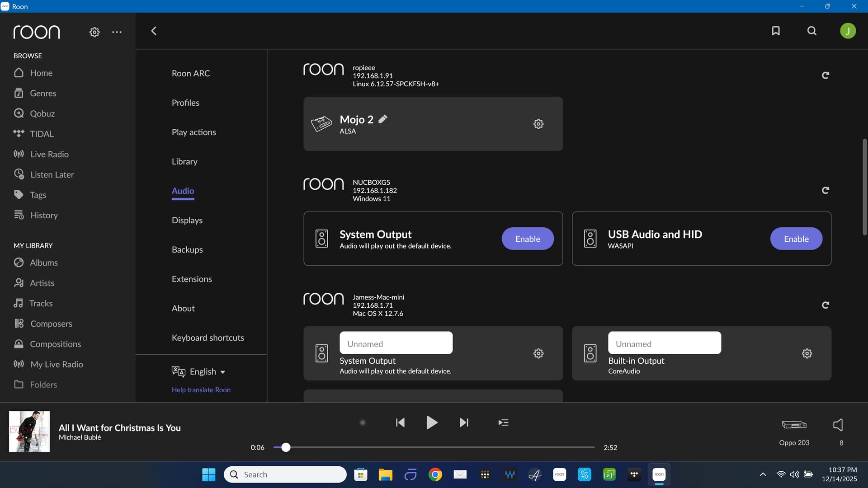
Task: Go back with the left chevron
Action: 154,31
